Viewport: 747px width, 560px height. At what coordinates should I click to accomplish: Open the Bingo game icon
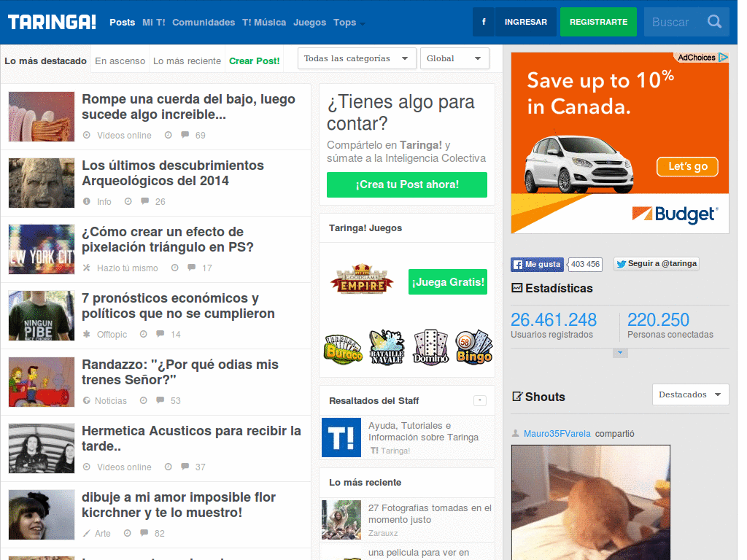(474, 348)
